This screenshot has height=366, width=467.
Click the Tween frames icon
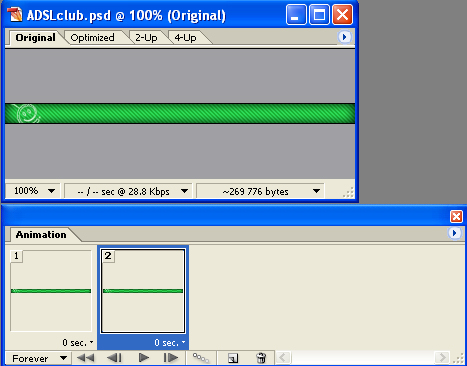[x=201, y=358]
